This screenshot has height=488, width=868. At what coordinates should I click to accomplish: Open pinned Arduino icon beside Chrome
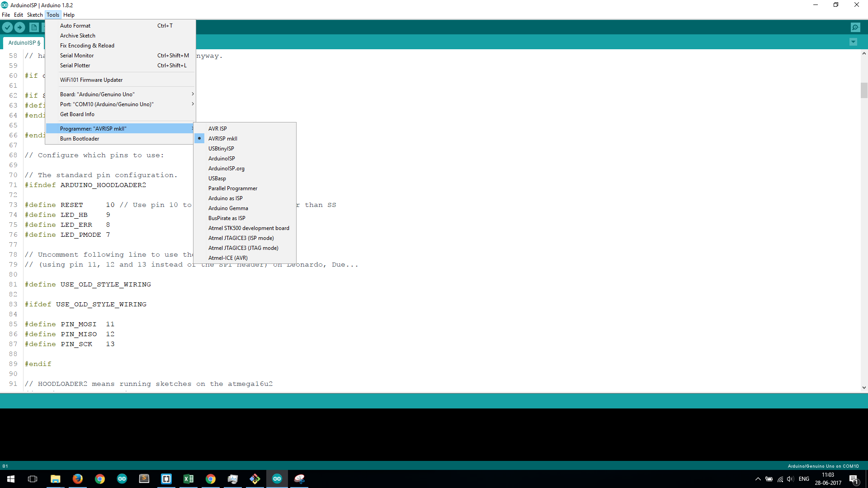[x=122, y=479]
